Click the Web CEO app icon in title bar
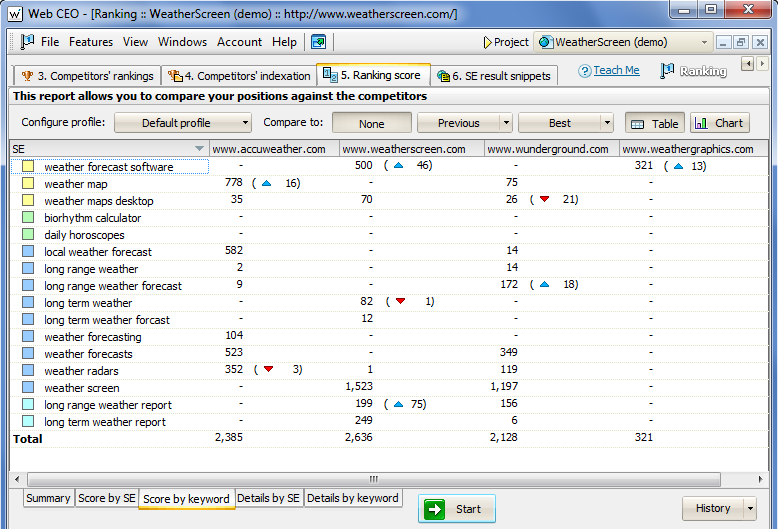 coord(15,14)
